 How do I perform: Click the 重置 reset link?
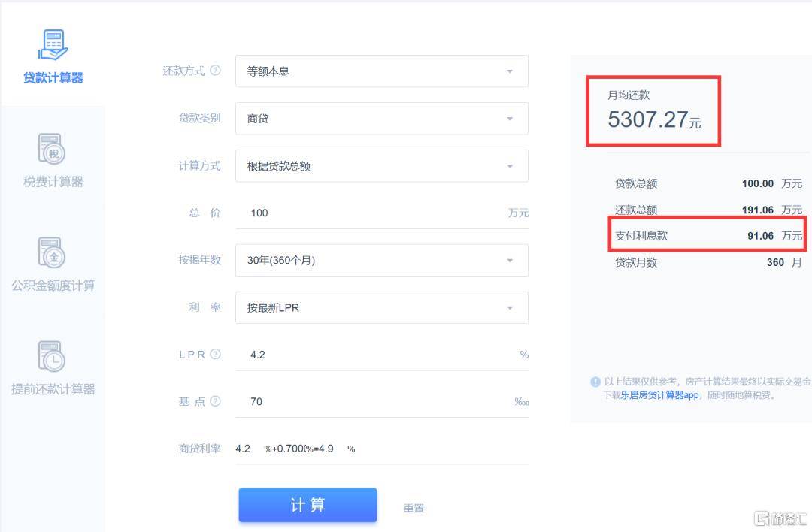click(x=414, y=509)
